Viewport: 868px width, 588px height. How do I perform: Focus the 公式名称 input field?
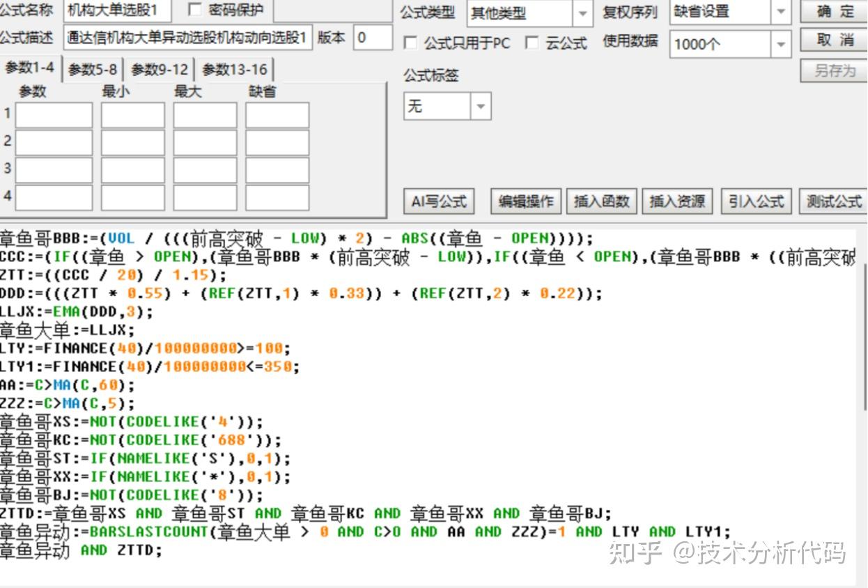pos(118,10)
